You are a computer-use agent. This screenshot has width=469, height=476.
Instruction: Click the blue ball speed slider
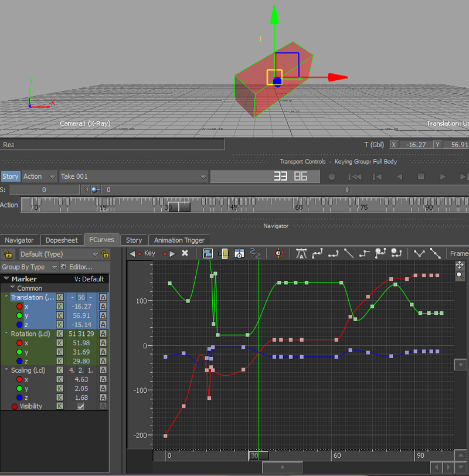[95, 190]
